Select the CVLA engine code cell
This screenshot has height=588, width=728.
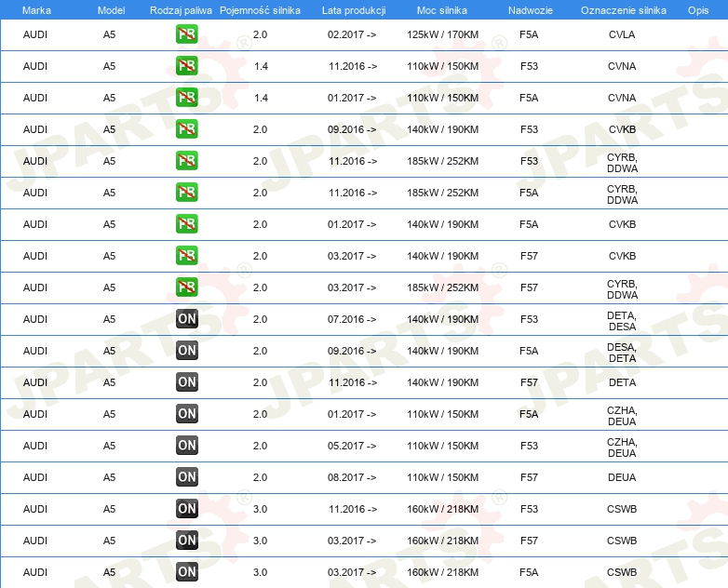(x=622, y=34)
